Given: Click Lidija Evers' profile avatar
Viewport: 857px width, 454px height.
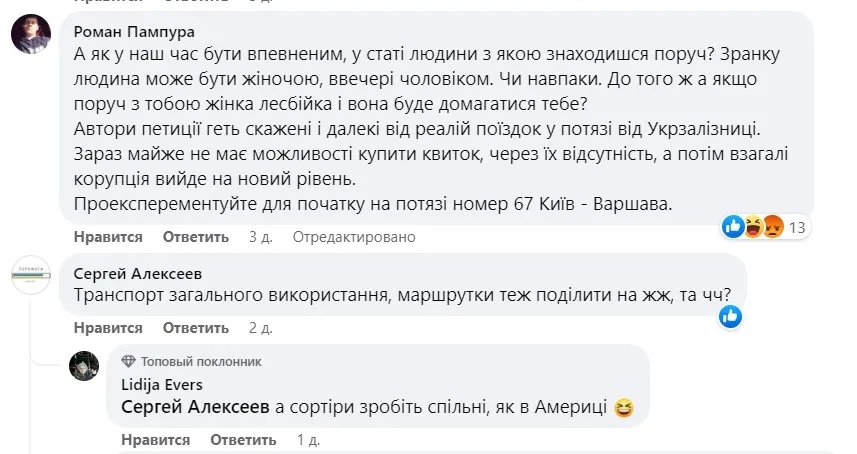Looking at the screenshot, I should tap(84, 366).
